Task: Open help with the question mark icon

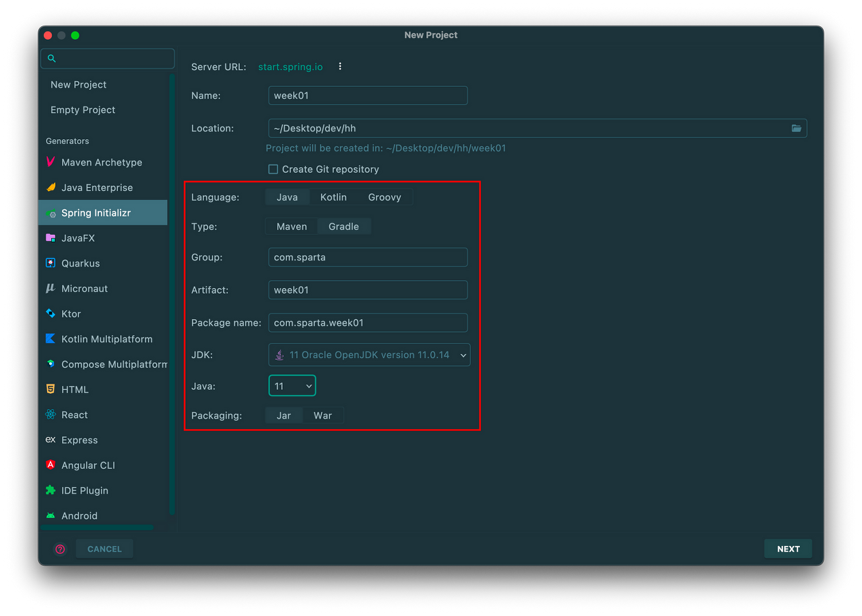Action: 60,549
